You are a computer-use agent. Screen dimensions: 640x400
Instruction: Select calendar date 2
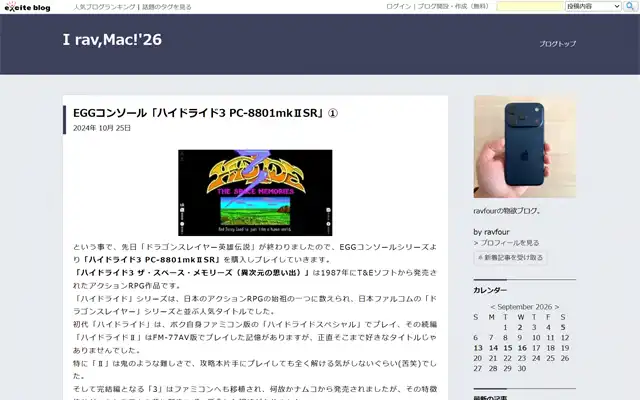[x=520, y=327]
